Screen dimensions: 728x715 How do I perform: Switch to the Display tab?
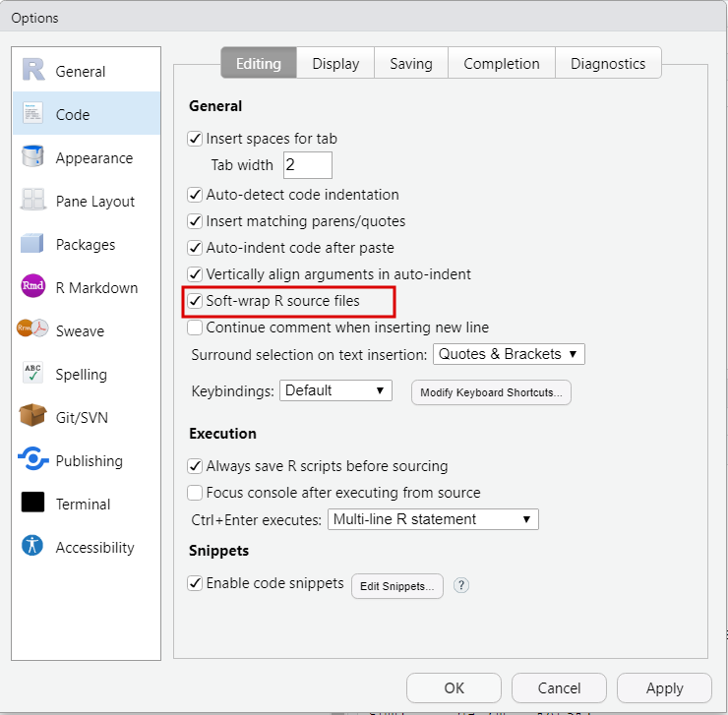335,64
